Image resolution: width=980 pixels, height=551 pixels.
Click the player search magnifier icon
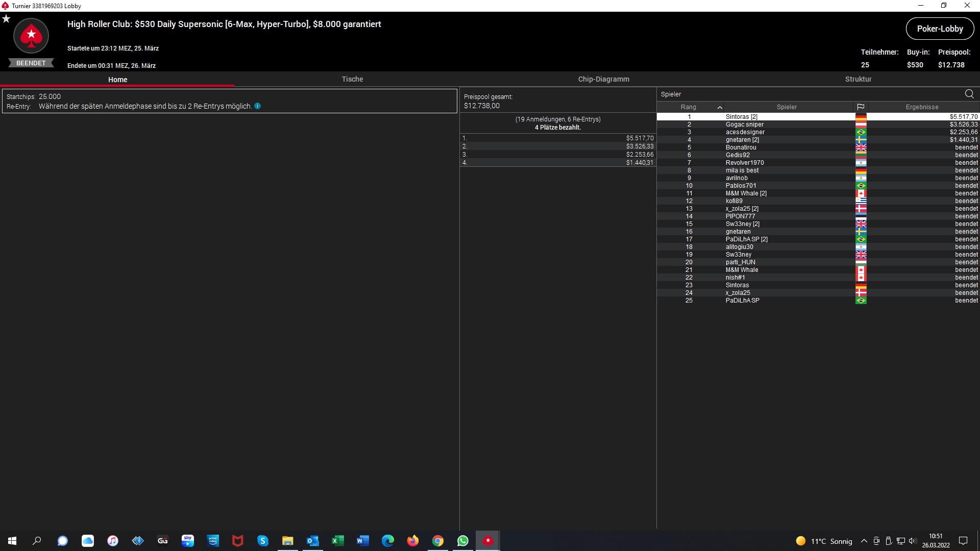969,94
